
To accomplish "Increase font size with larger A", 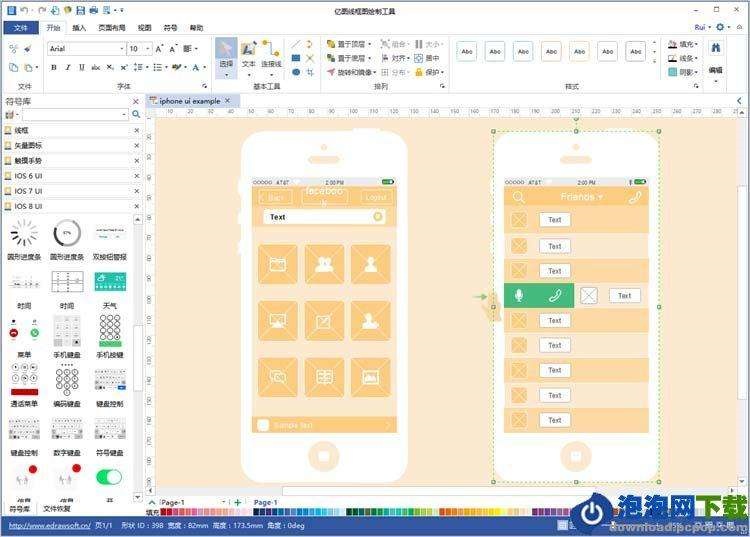I will point(159,49).
